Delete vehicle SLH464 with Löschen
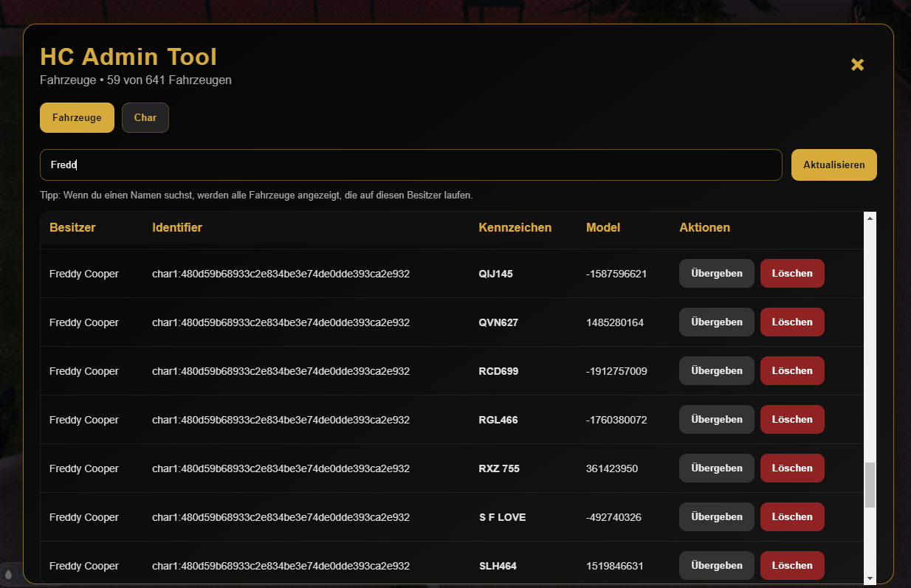911x588 pixels. (x=792, y=565)
